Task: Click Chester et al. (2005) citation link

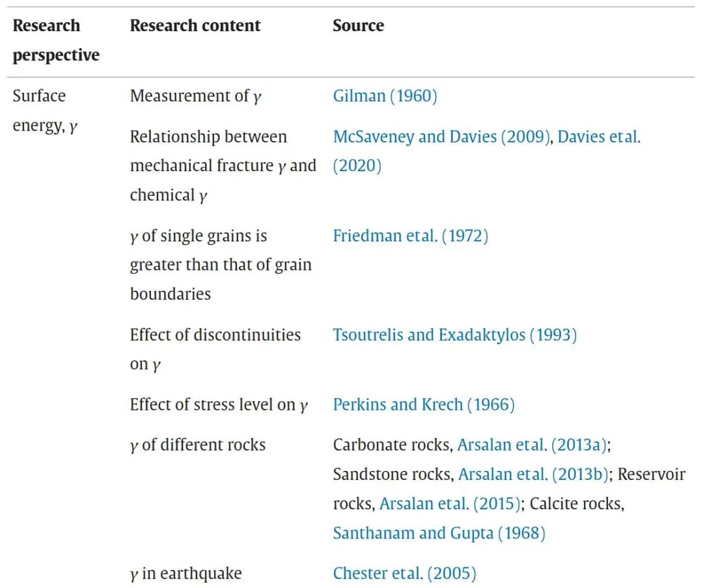Action: pos(404,573)
